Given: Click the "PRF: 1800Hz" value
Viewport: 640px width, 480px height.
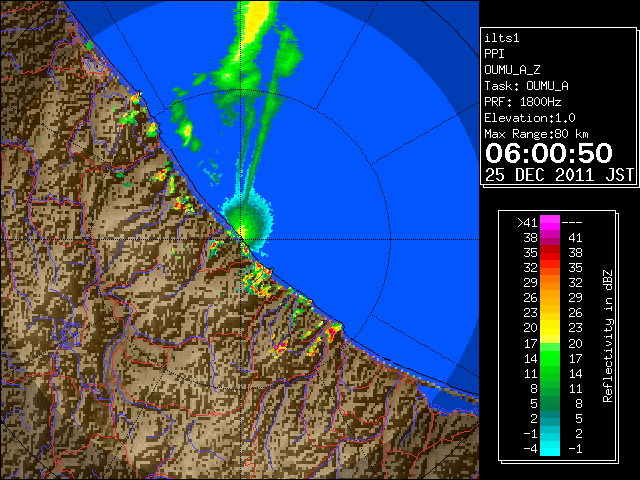Looking at the screenshot, I should [x=522, y=102].
